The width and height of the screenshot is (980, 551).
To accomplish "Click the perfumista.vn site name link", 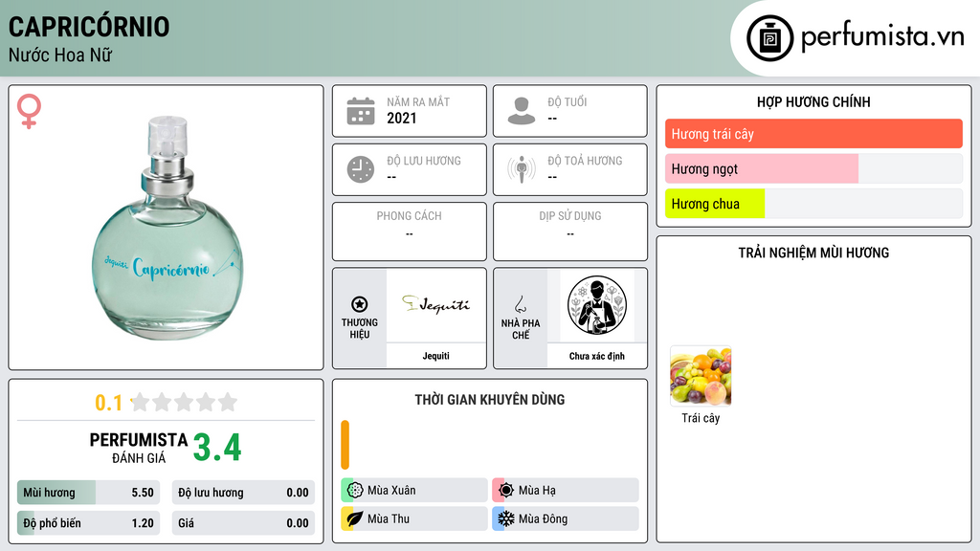I will (x=882, y=37).
